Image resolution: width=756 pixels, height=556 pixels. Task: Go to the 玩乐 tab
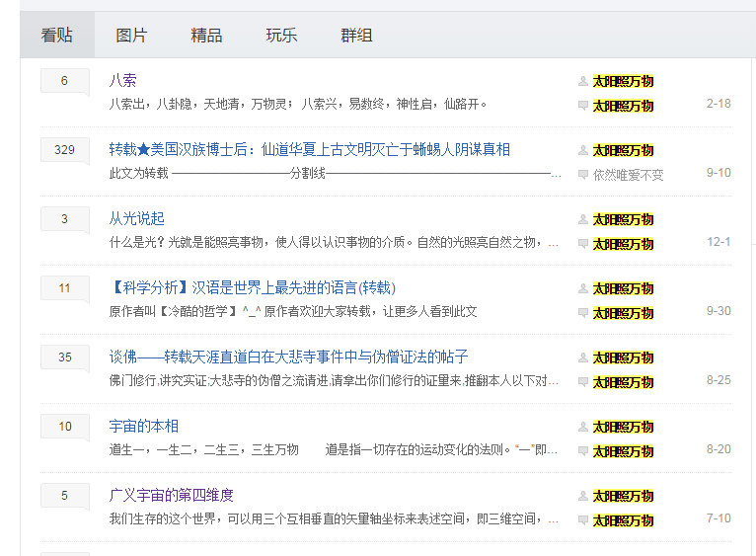(x=281, y=35)
